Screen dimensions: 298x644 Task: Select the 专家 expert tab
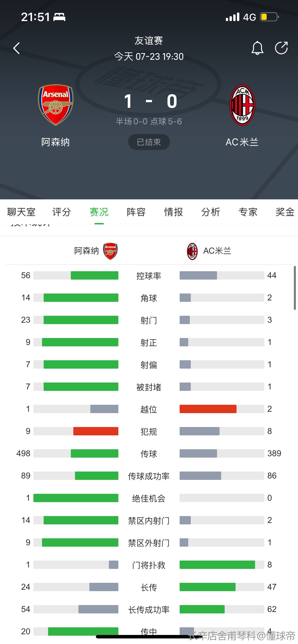pos(248,212)
